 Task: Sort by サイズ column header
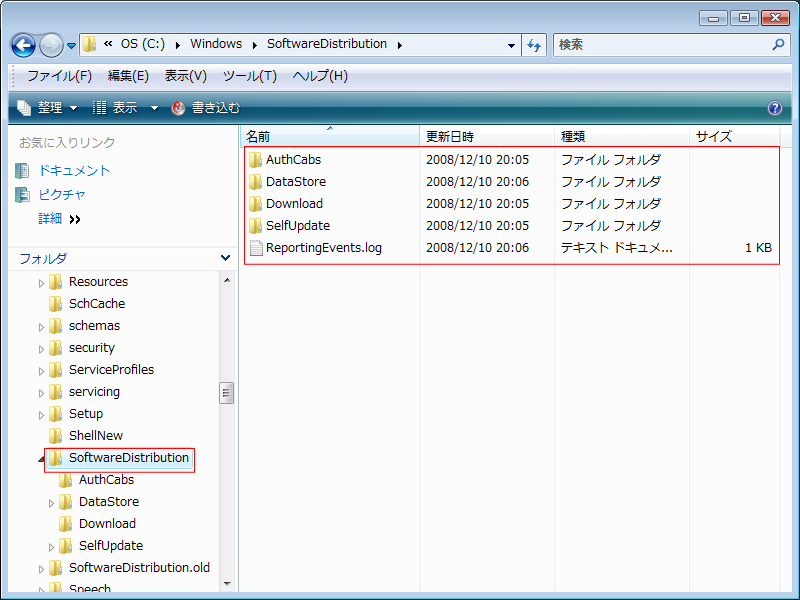coord(735,136)
